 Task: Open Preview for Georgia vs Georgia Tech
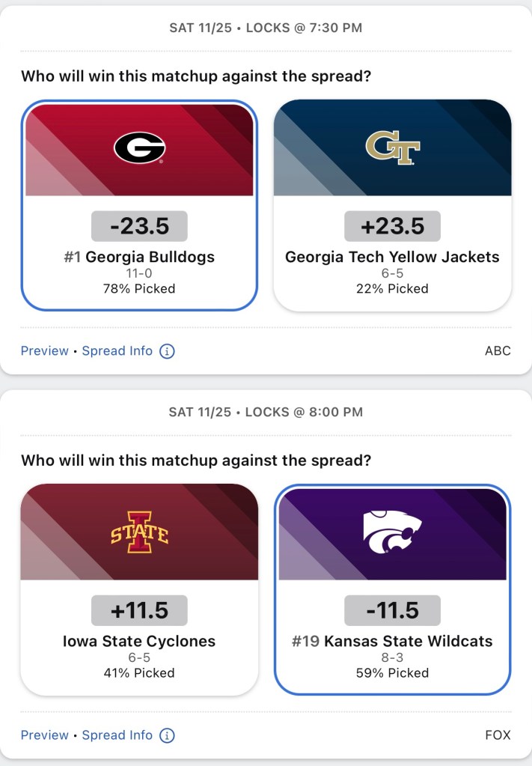pyautogui.click(x=44, y=351)
